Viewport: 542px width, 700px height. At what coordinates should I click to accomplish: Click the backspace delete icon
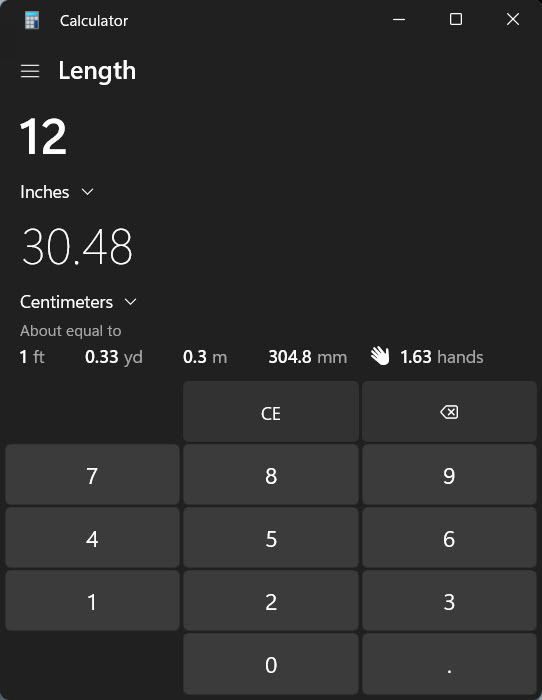pos(449,412)
